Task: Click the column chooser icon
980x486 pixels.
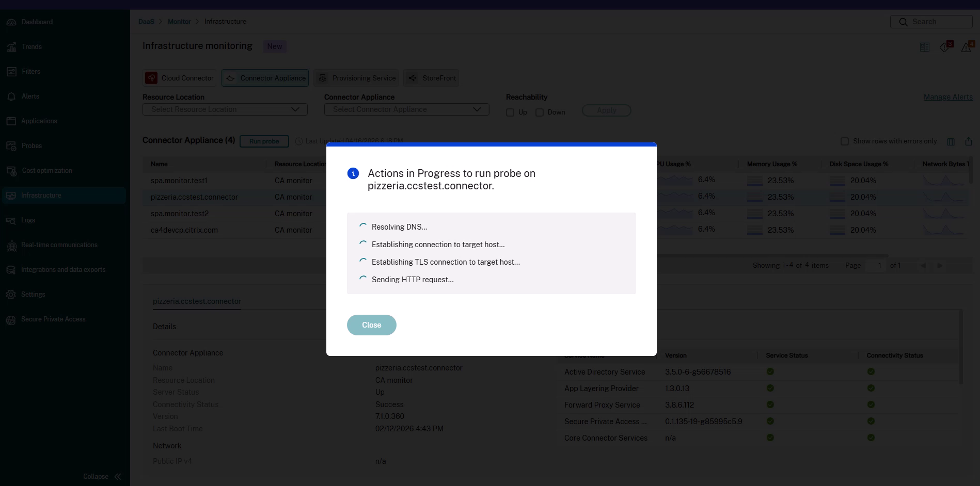Action: click(951, 141)
